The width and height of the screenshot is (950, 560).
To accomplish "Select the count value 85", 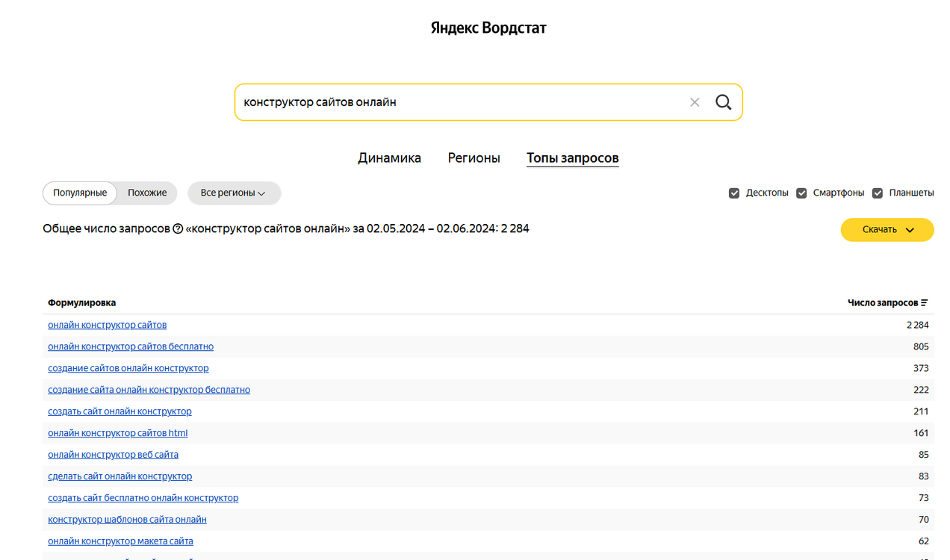I will tap(924, 455).
